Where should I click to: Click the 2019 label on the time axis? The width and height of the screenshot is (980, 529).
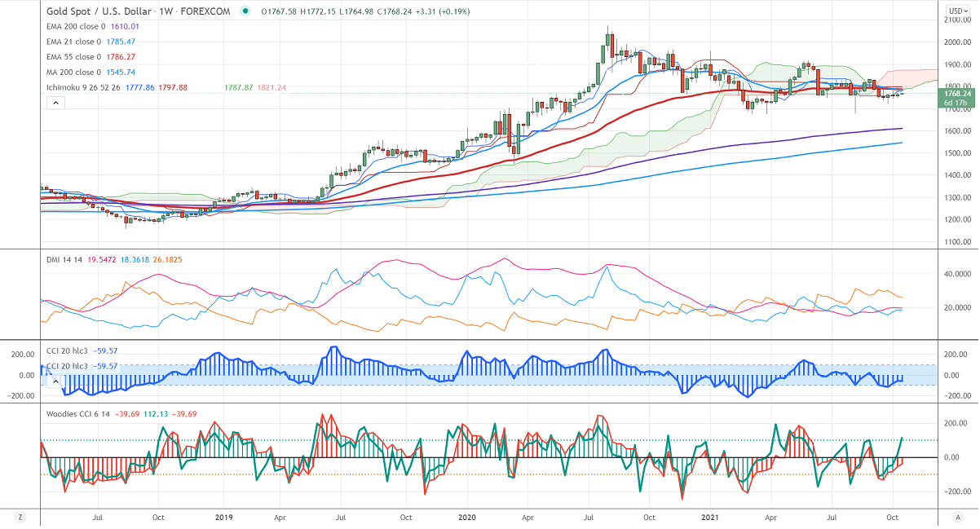(223, 517)
